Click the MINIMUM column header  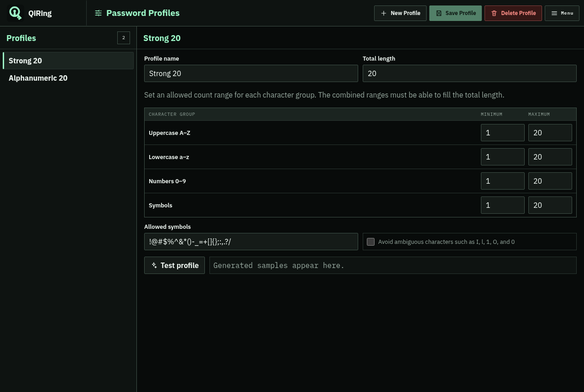pos(491,114)
